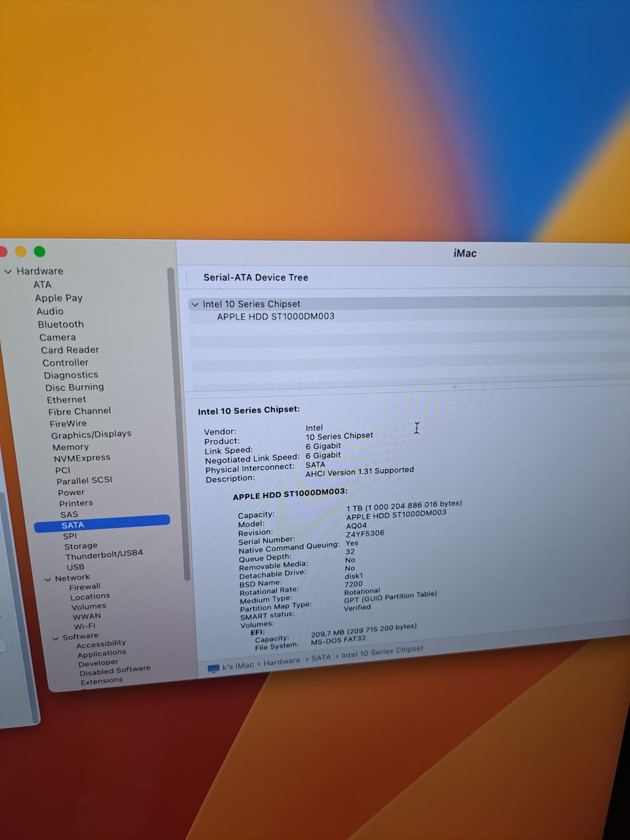Screen dimensions: 630x840
Task: Click the serial number value Z4YF5306
Action: coord(366,534)
